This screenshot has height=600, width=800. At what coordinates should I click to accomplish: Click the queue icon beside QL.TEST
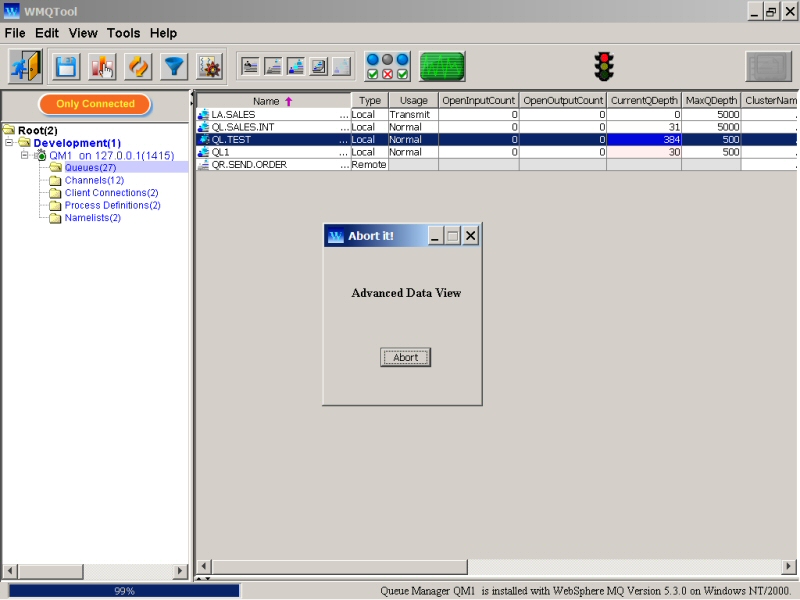coord(203,139)
